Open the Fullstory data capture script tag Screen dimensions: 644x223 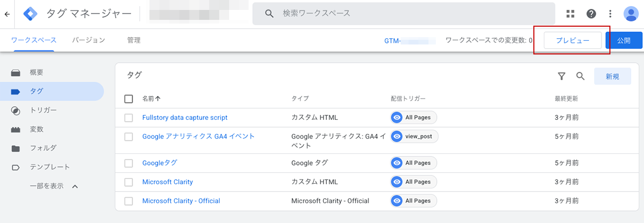[x=185, y=118]
